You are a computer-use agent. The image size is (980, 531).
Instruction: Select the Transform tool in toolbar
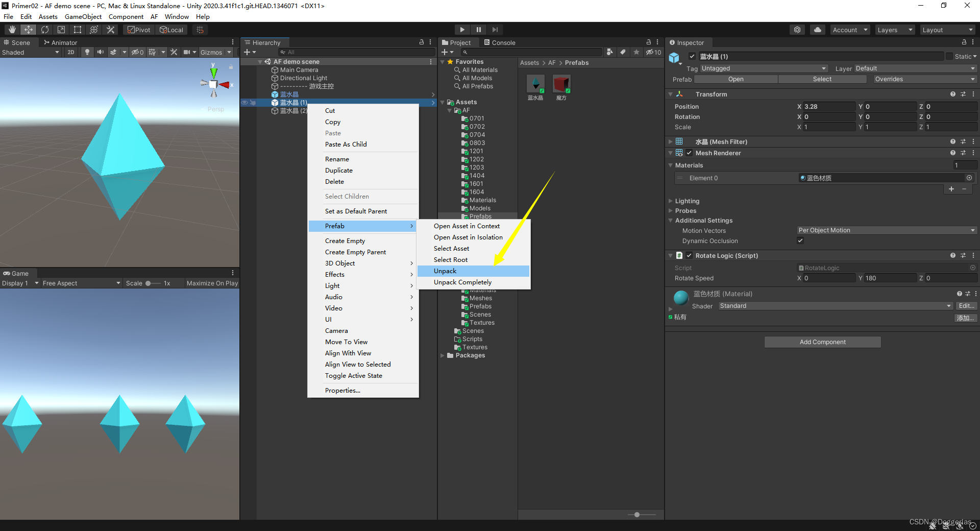(94, 30)
